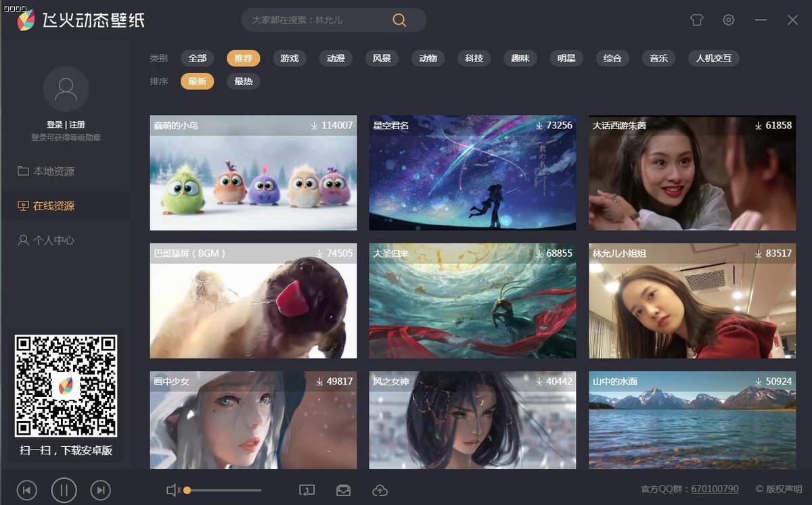
Task: Click the download icon on 巴哥舔屏
Action: click(319, 253)
